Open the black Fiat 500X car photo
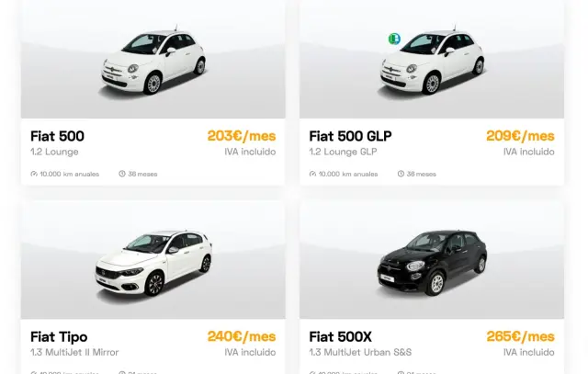 432,260
